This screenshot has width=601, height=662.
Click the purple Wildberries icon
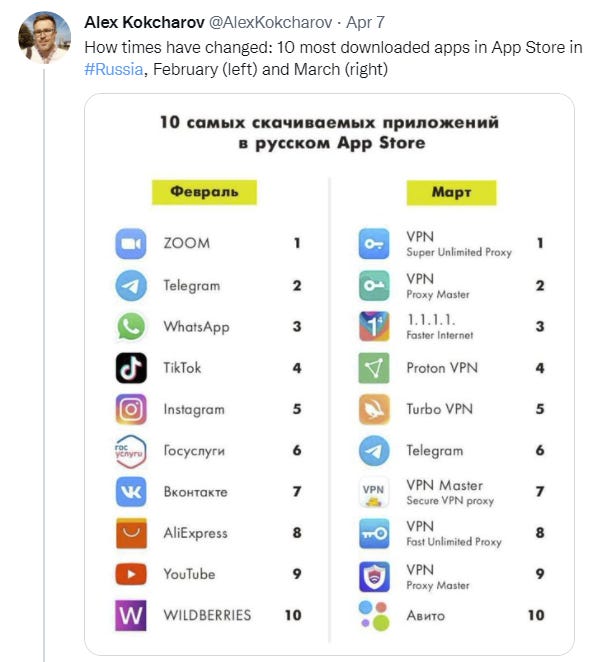pyautogui.click(x=131, y=615)
